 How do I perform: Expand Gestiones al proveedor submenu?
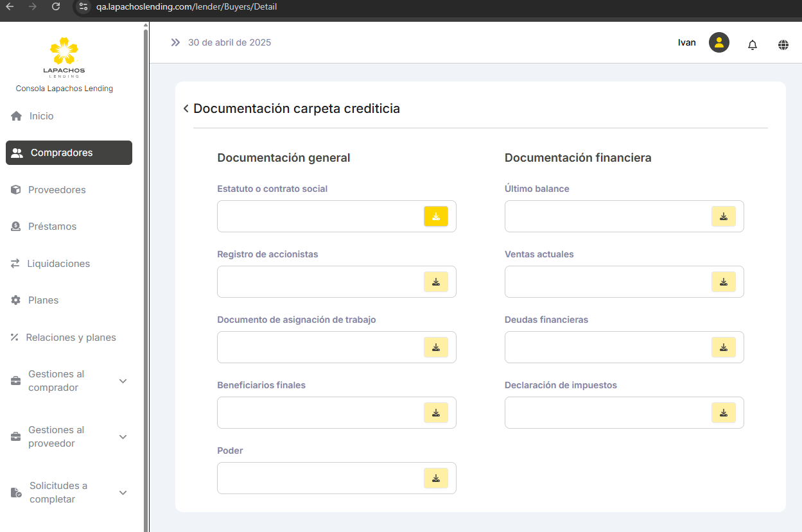coord(123,437)
